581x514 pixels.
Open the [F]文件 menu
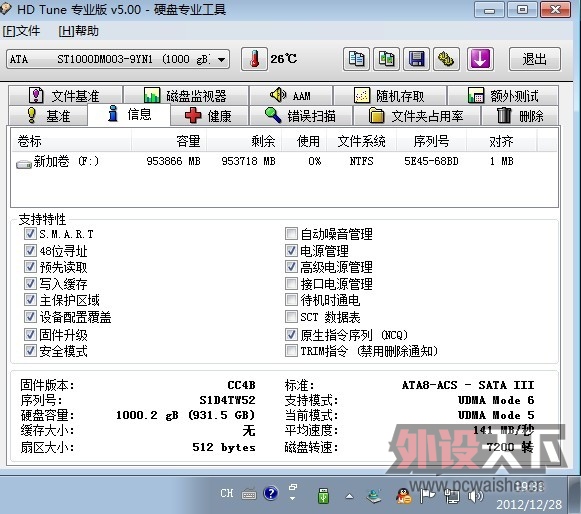(x=21, y=31)
